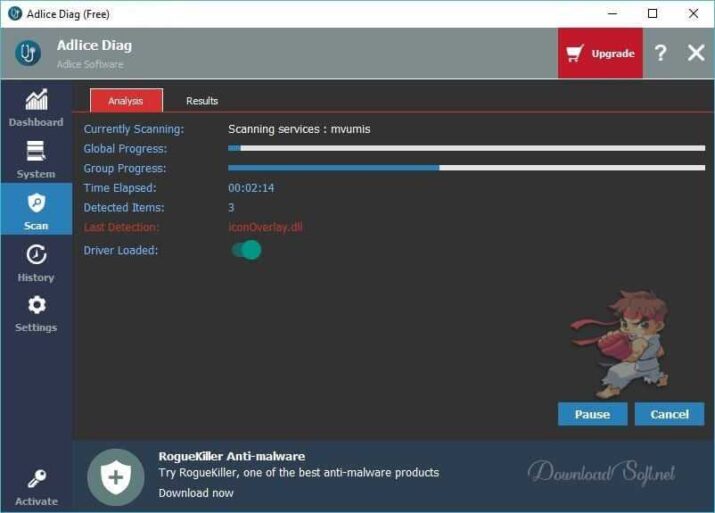
Task: Select the Scan shield icon
Action: pyautogui.click(x=36, y=203)
